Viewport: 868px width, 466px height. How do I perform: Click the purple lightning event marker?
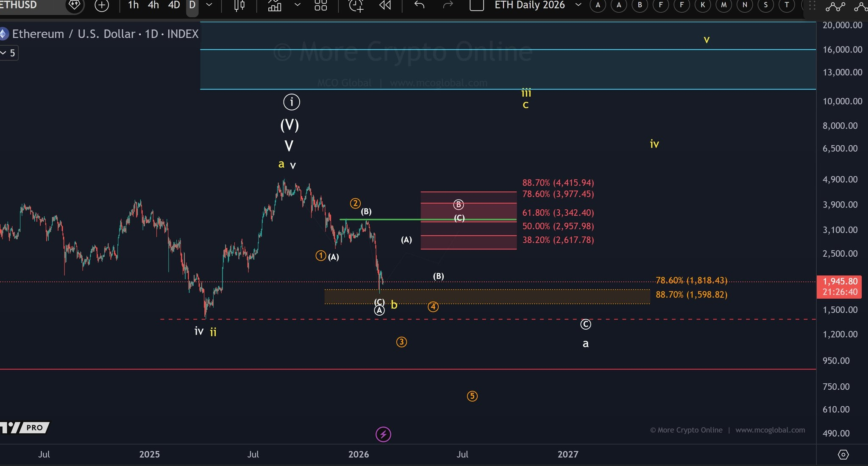pyautogui.click(x=383, y=434)
